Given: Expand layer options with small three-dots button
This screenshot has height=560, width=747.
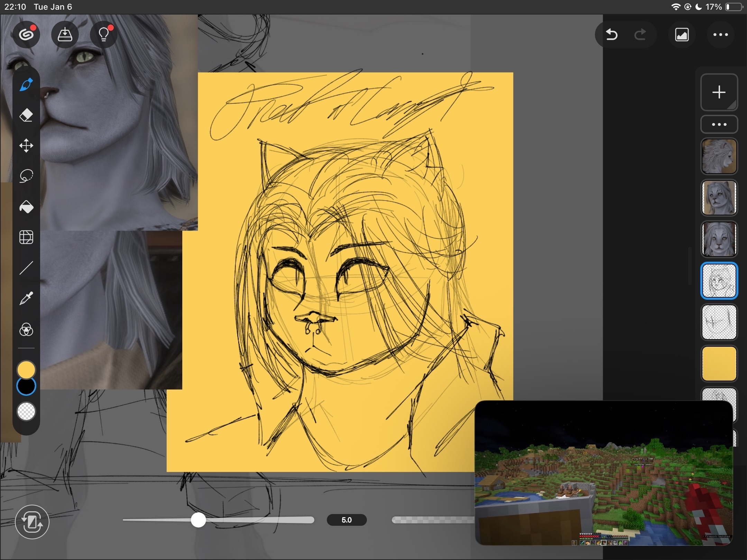Looking at the screenshot, I should pos(719,124).
